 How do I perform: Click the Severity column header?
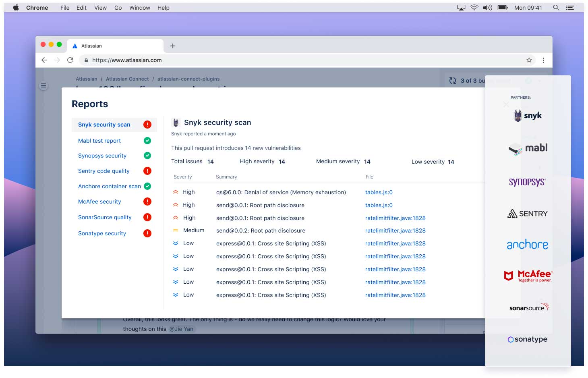tap(183, 177)
